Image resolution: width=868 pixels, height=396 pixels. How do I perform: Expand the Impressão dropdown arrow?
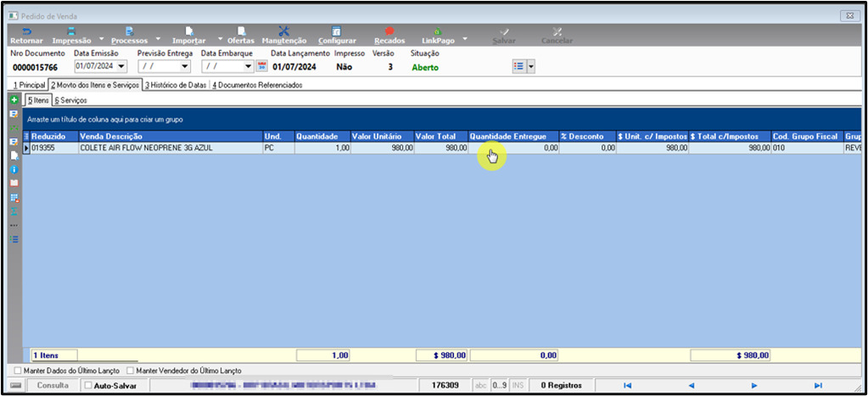click(x=102, y=39)
